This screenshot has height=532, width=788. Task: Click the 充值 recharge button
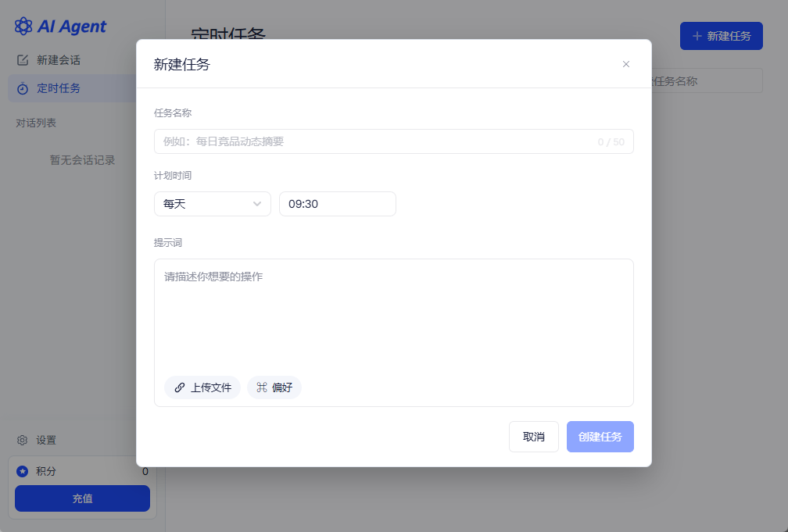click(82, 498)
